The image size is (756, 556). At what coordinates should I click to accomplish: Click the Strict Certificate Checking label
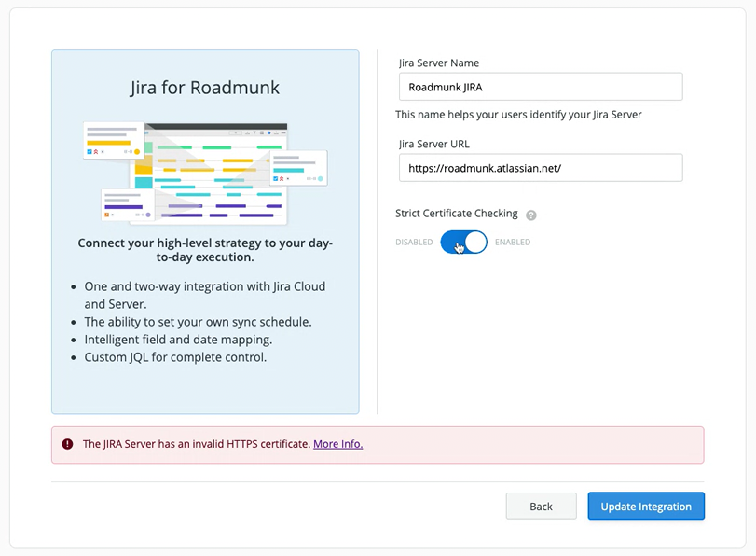click(x=457, y=214)
